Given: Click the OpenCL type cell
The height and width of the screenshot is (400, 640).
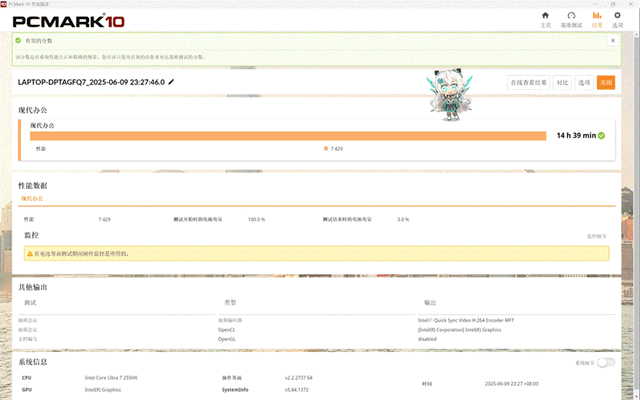Looking at the screenshot, I should point(227,330).
